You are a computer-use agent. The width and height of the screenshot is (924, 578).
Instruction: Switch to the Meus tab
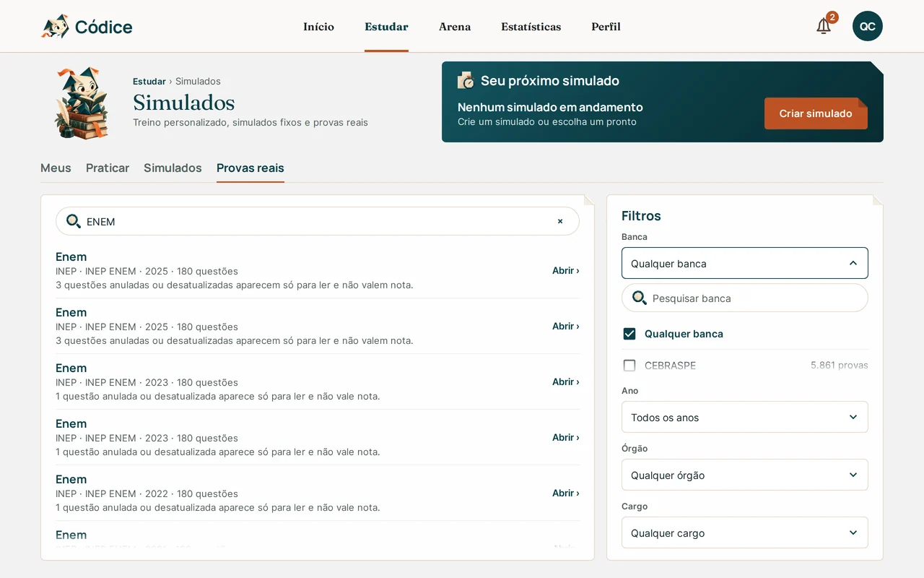pos(56,168)
